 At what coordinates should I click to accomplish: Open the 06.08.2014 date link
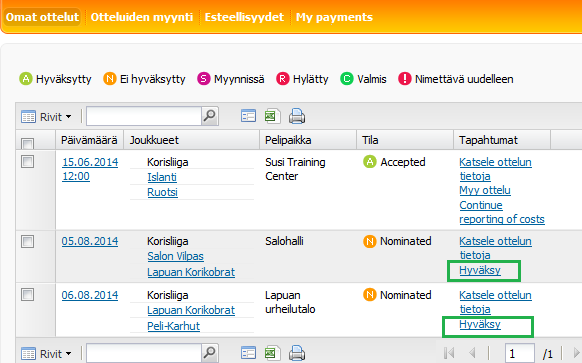pos(90,295)
